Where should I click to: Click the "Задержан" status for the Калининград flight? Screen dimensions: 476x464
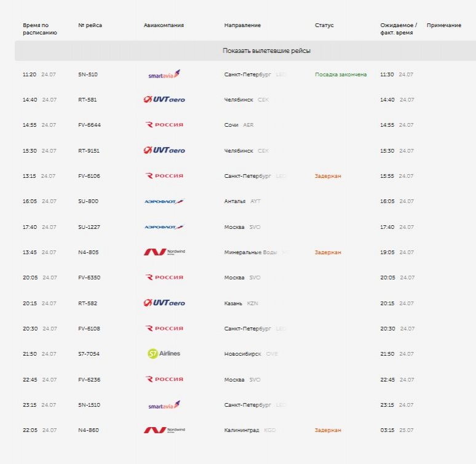(328, 430)
